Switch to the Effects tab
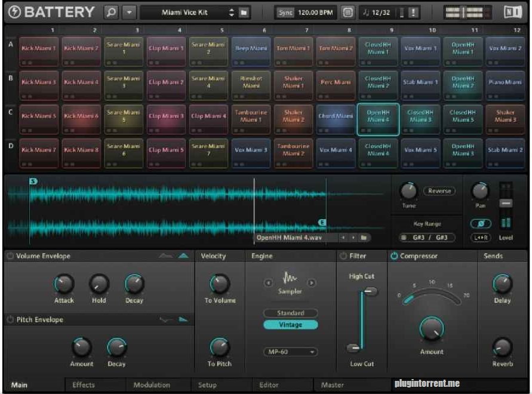 [84, 385]
